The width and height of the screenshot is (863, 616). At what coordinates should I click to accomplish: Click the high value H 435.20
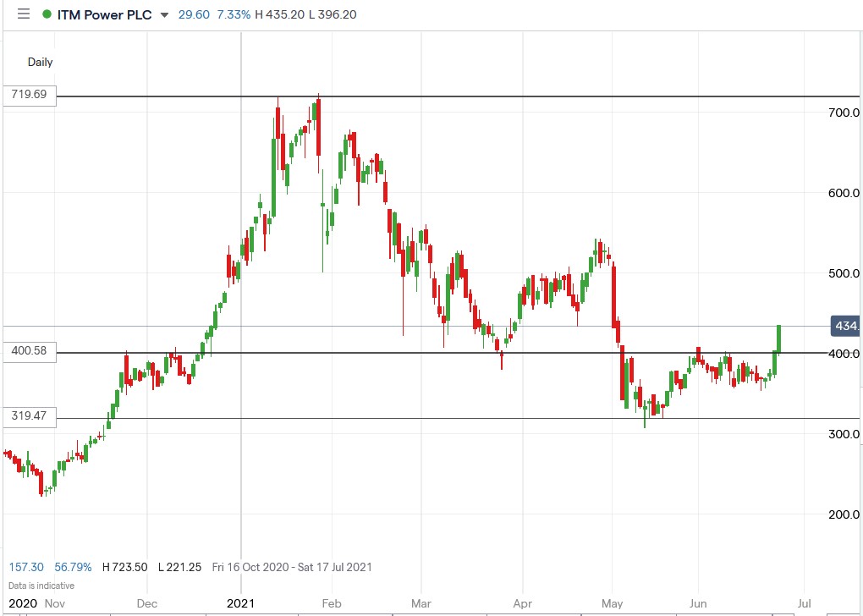[279, 14]
